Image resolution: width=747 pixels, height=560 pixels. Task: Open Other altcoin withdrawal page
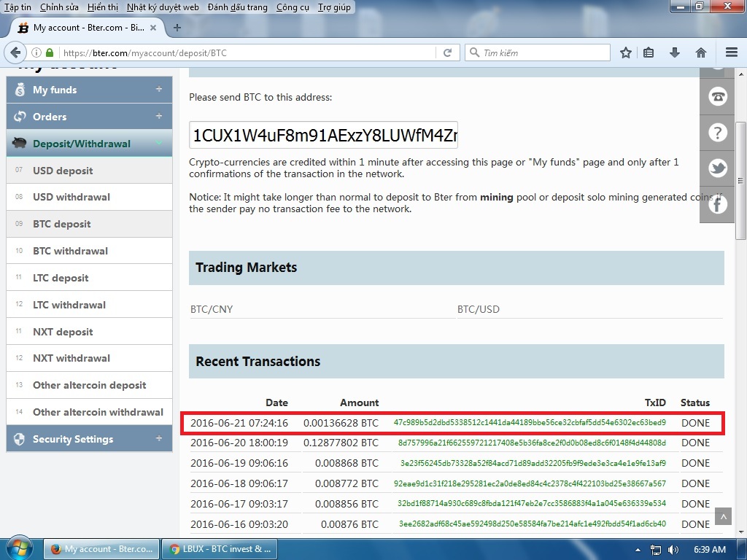tap(89, 412)
